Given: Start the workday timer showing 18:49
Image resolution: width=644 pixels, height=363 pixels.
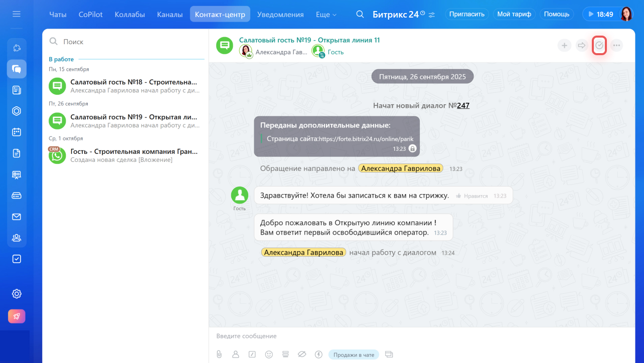Looking at the screenshot, I should coord(600,14).
